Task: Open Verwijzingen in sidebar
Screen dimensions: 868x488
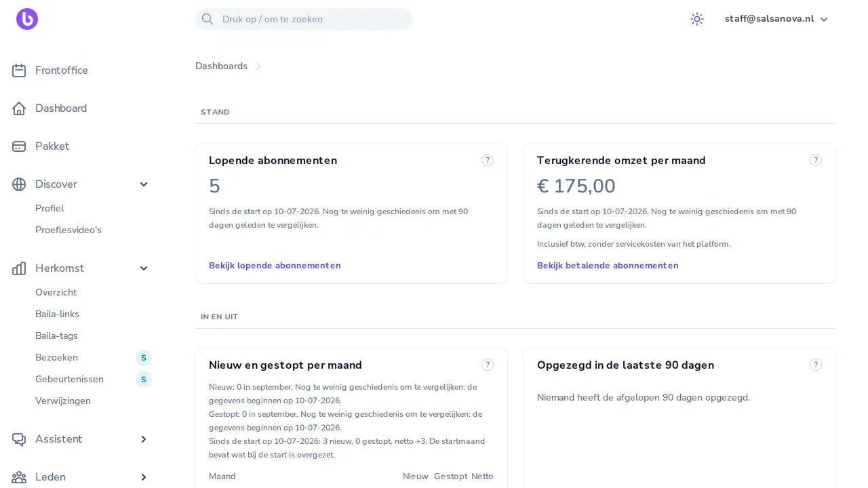Action: coord(63,401)
